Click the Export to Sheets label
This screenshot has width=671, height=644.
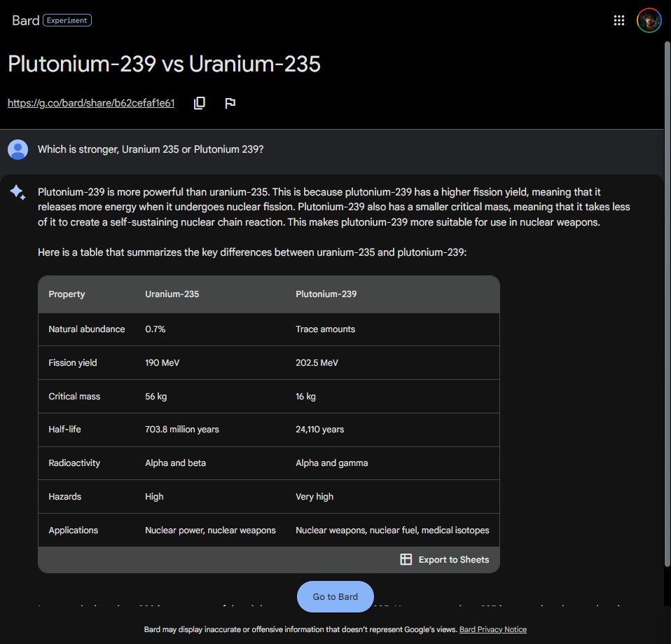tap(454, 560)
